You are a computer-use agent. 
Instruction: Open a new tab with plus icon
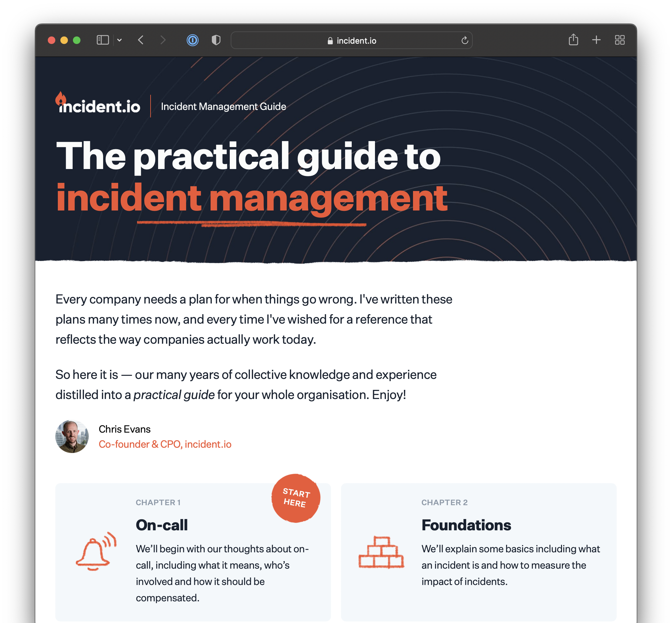[596, 40]
